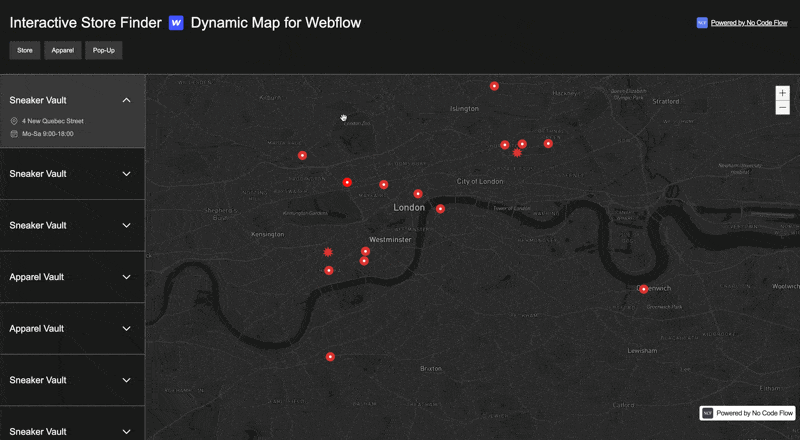
Task: Select the marker directly above the London label
Action: 418,193
